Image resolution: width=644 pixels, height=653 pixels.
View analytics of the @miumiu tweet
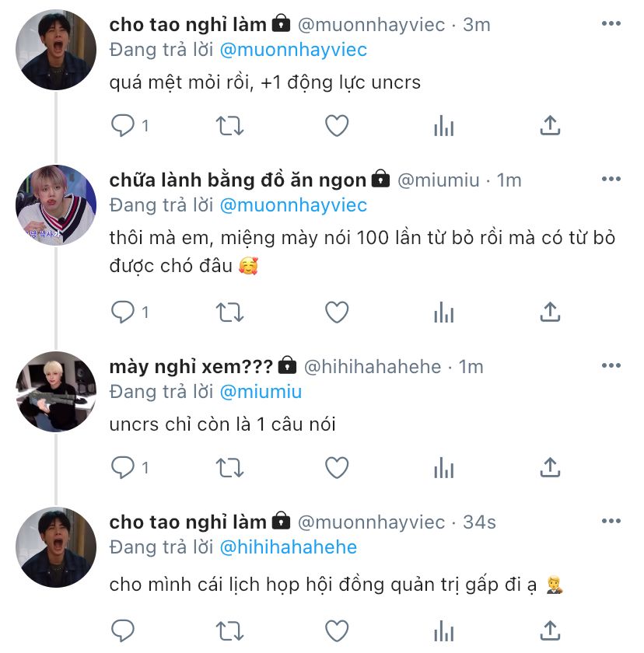pos(443,313)
